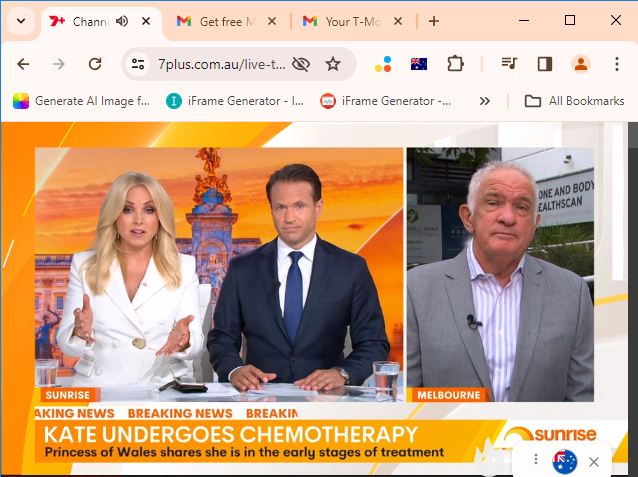
Task: View site information icon in address bar
Action: tap(138, 64)
